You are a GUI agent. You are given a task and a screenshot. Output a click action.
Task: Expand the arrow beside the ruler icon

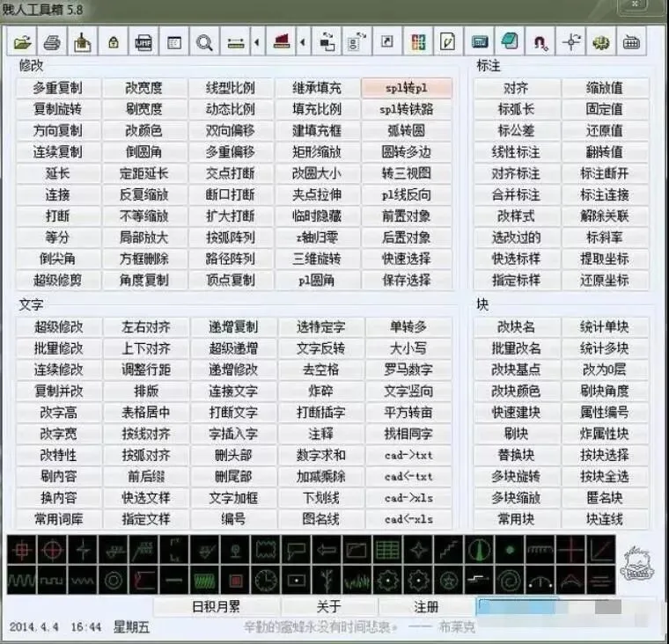(257, 42)
